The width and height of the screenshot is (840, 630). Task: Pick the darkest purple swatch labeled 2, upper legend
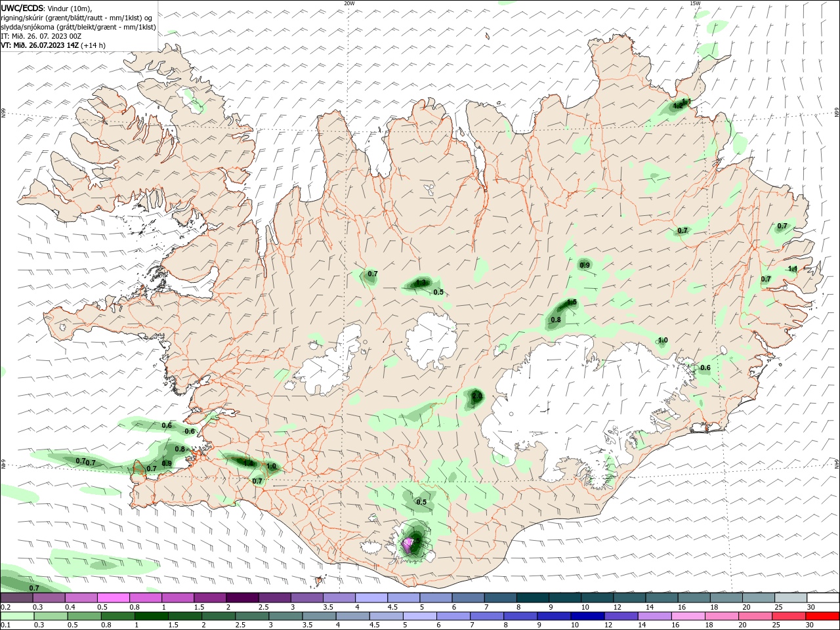point(241,598)
